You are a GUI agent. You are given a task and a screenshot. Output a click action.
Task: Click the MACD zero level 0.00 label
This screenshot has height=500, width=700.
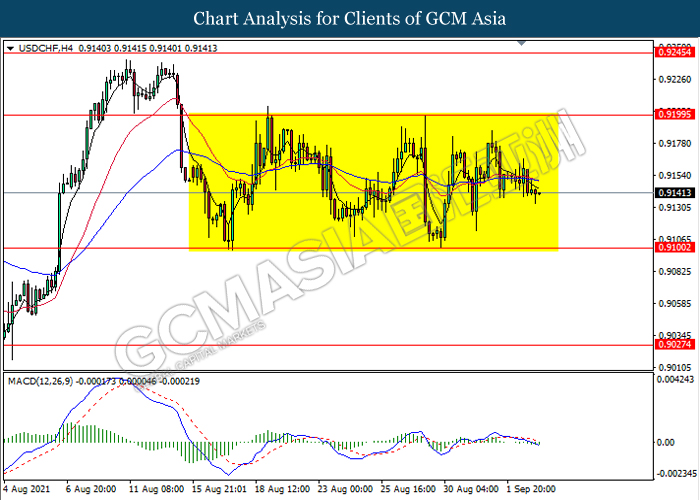pos(666,442)
